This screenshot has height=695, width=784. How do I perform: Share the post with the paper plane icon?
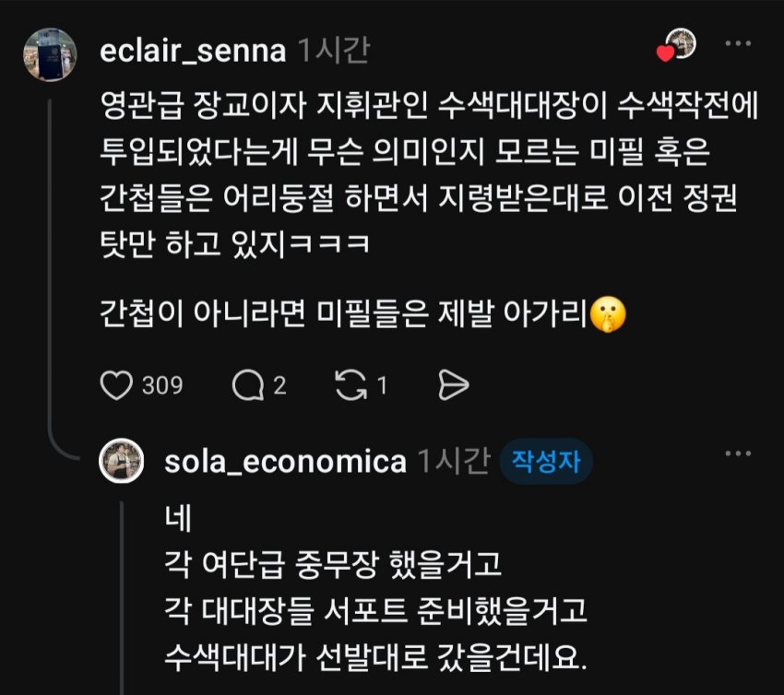point(453,385)
